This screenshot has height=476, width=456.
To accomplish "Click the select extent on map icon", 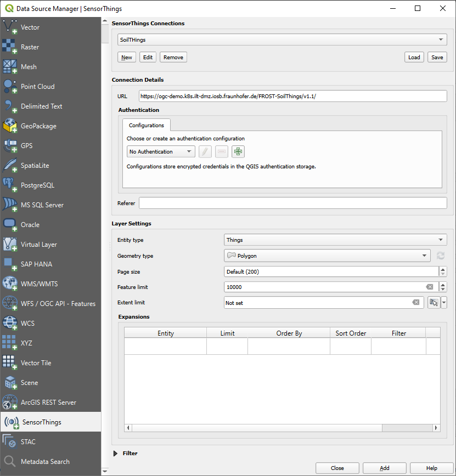I will coord(434,303).
